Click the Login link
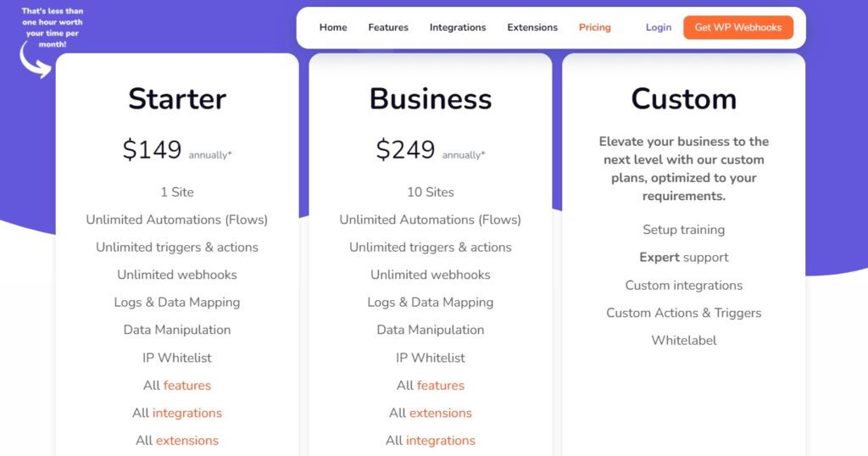Screen dimensions: 868x456 click(659, 27)
